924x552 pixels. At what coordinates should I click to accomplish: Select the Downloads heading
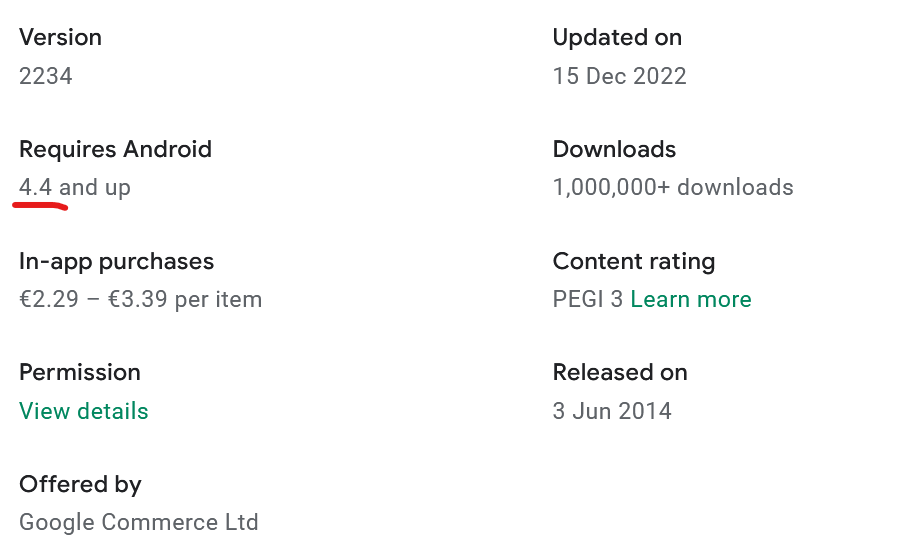pos(614,149)
